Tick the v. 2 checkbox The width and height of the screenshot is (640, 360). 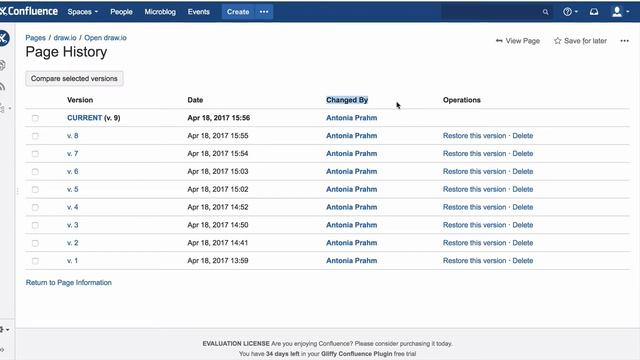[x=35, y=243]
